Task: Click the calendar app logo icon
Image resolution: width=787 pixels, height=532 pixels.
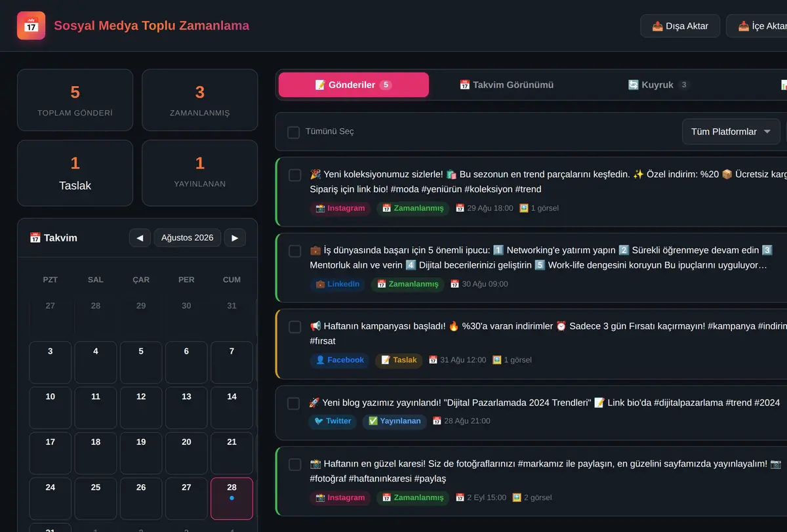Action: (31, 26)
